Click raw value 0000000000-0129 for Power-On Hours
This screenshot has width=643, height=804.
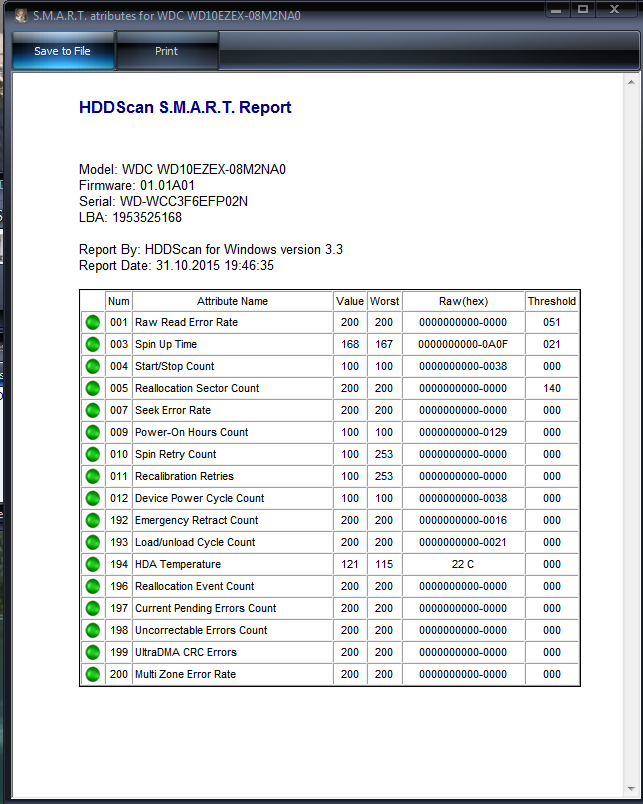(x=463, y=432)
